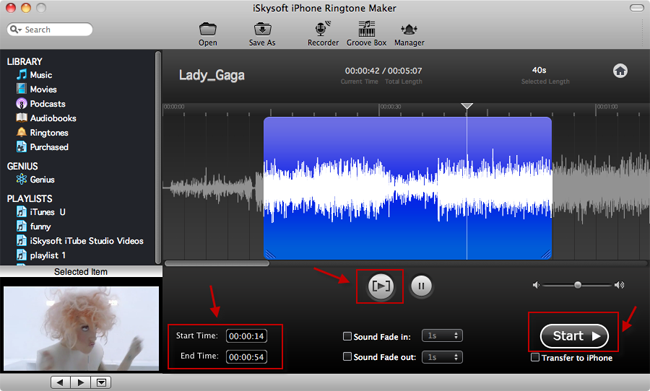This screenshot has height=391, width=650.
Task: Play the selected clip section
Action: 381,286
